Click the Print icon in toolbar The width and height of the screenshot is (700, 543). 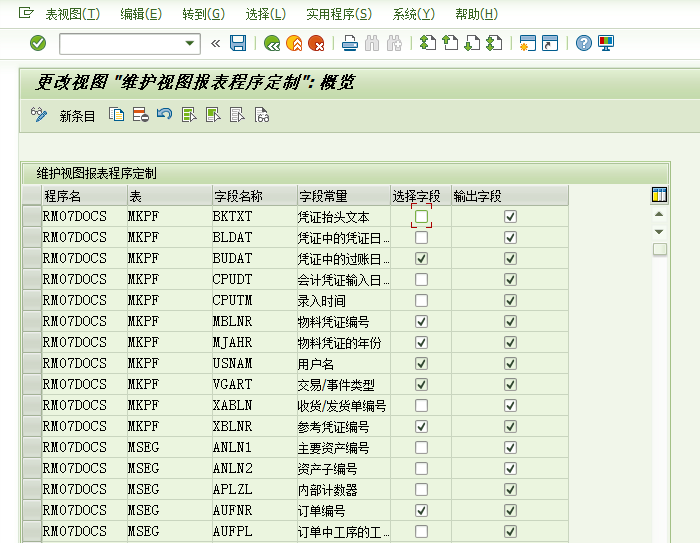click(349, 43)
